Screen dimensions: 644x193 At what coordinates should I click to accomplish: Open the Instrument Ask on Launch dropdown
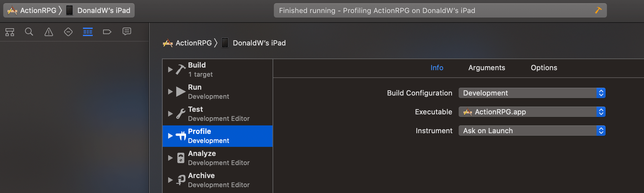pos(532,131)
